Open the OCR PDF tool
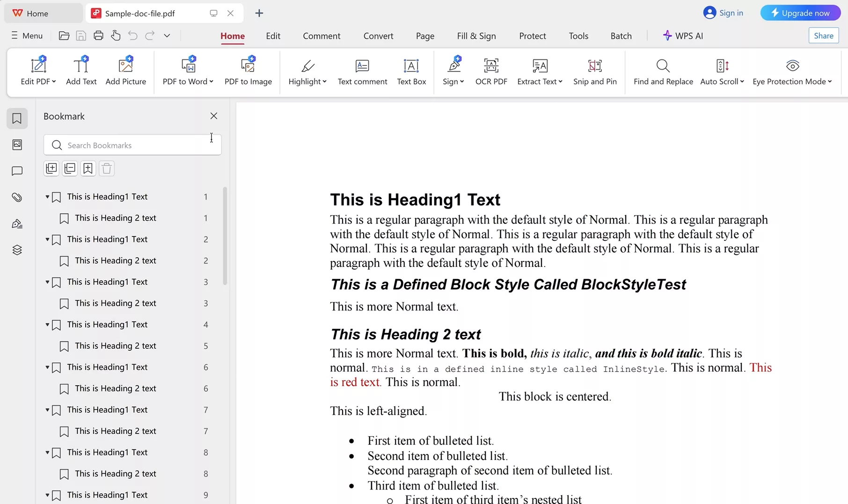 click(x=491, y=72)
